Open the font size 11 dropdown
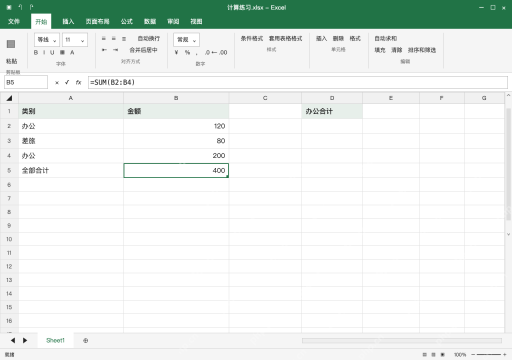Image resolution: width=512 pixels, height=360 pixels. [x=75, y=40]
